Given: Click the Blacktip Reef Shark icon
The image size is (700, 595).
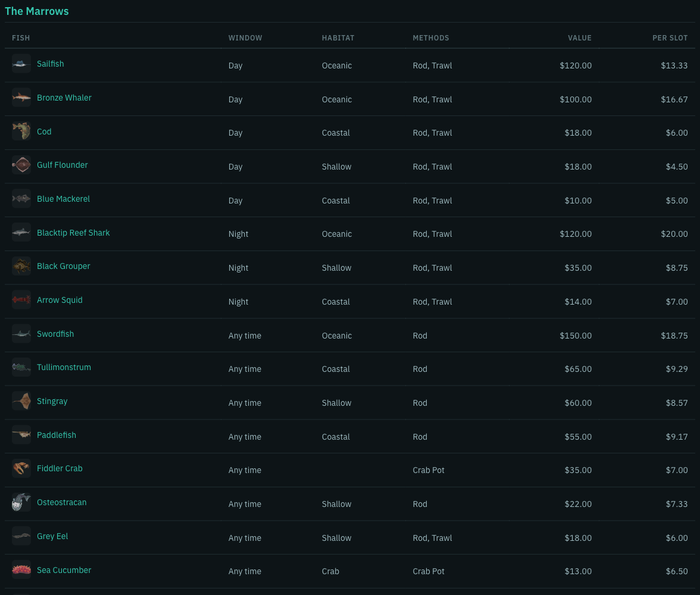Looking at the screenshot, I should [x=21, y=232].
